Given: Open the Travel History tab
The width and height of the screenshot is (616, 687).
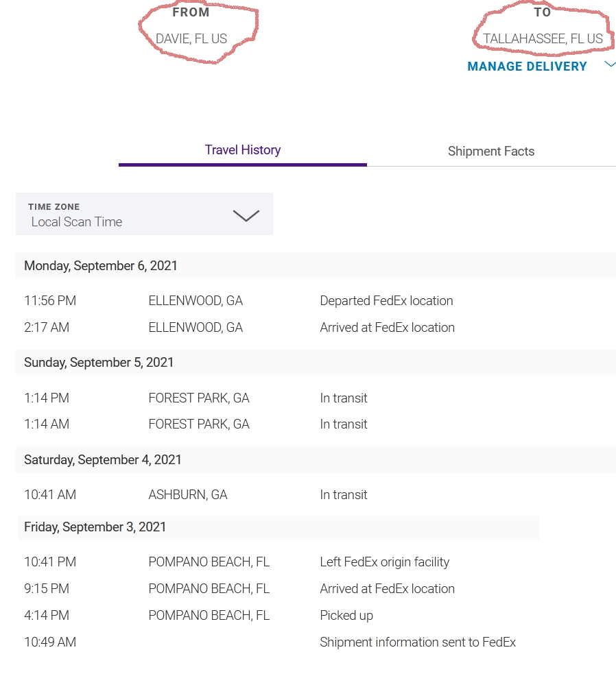Looking at the screenshot, I should 242,150.
